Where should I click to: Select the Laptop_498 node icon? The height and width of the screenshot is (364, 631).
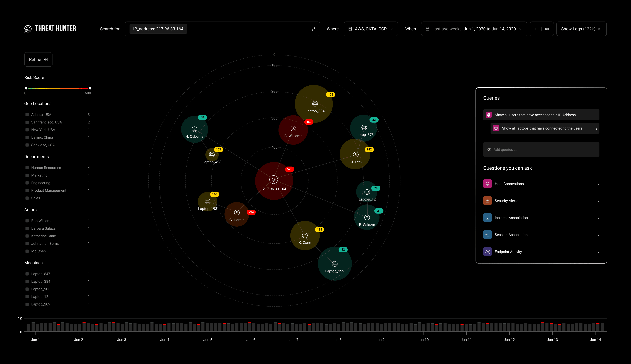pyautogui.click(x=212, y=155)
